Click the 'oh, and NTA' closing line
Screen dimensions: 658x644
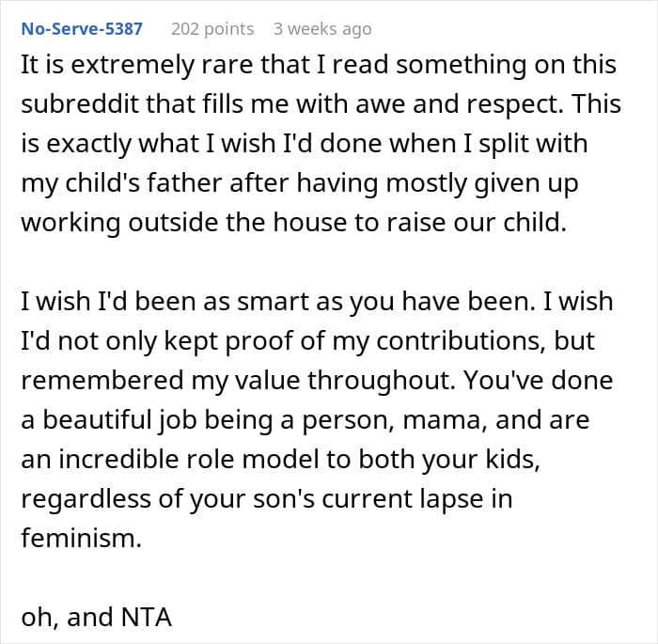pos(97,617)
